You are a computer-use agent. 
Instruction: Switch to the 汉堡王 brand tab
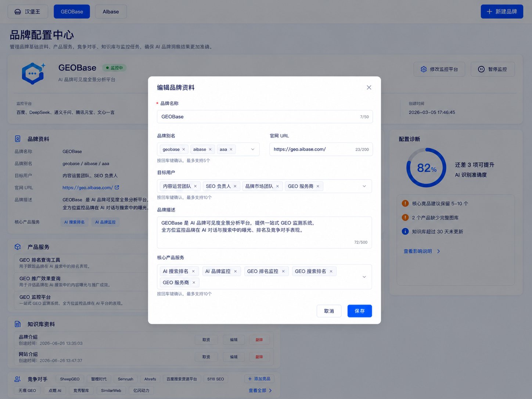(28, 12)
